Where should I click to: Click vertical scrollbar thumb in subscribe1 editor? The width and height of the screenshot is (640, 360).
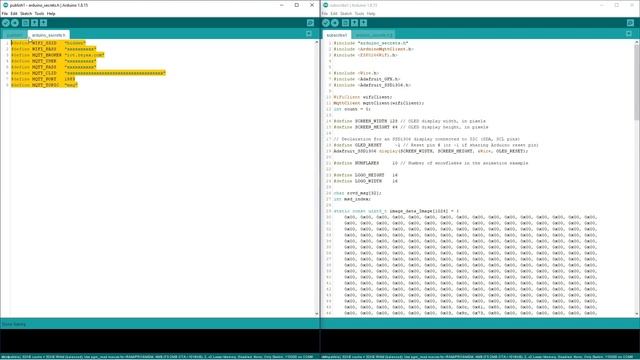637,82
